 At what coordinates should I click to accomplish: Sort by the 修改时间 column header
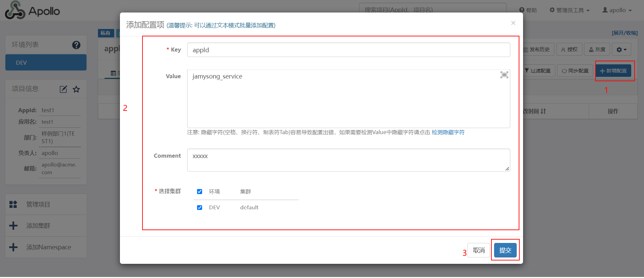(x=534, y=111)
